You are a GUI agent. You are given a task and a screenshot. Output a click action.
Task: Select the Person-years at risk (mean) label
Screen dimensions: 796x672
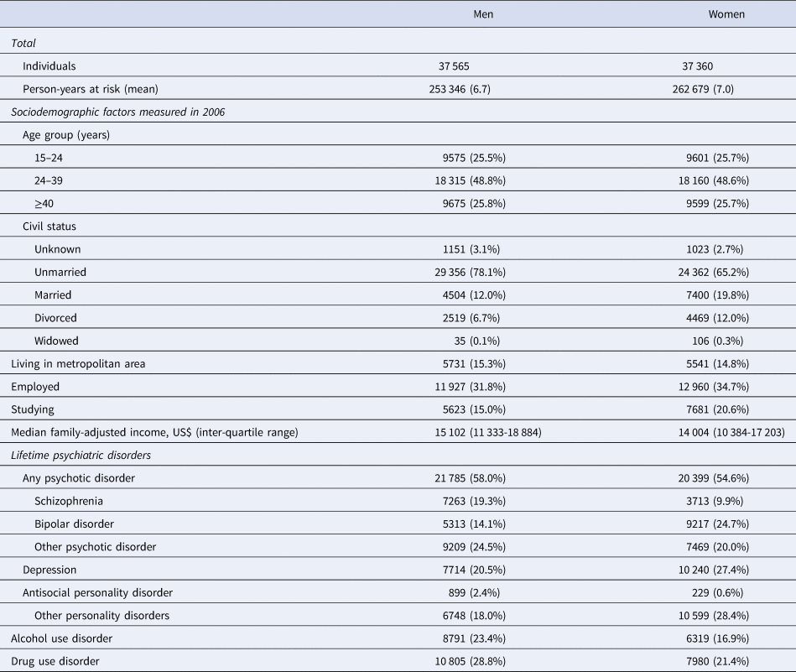[x=91, y=88]
